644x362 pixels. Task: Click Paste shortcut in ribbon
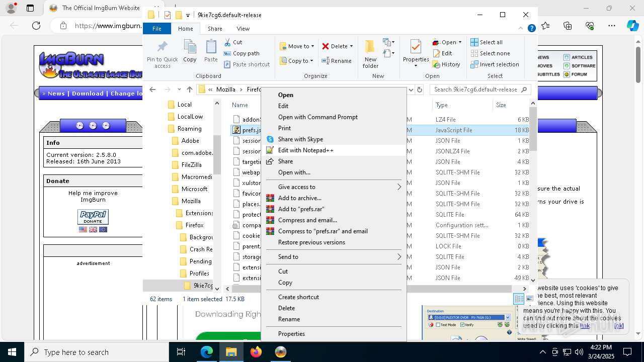tap(247, 64)
